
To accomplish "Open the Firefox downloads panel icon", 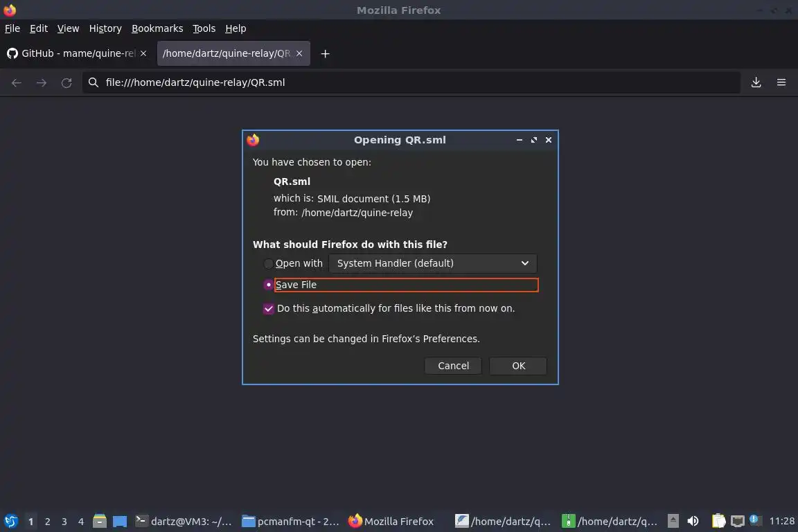I will click(x=756, y=82).
